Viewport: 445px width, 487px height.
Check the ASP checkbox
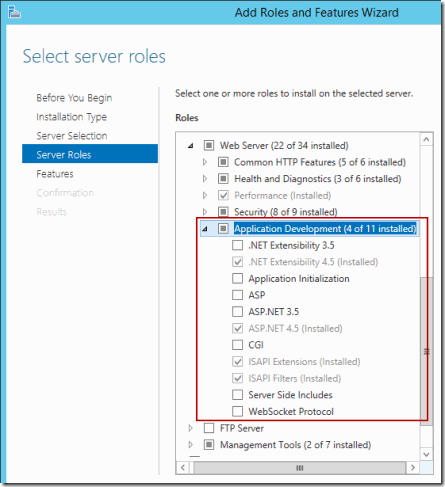(x=237, y=295)
